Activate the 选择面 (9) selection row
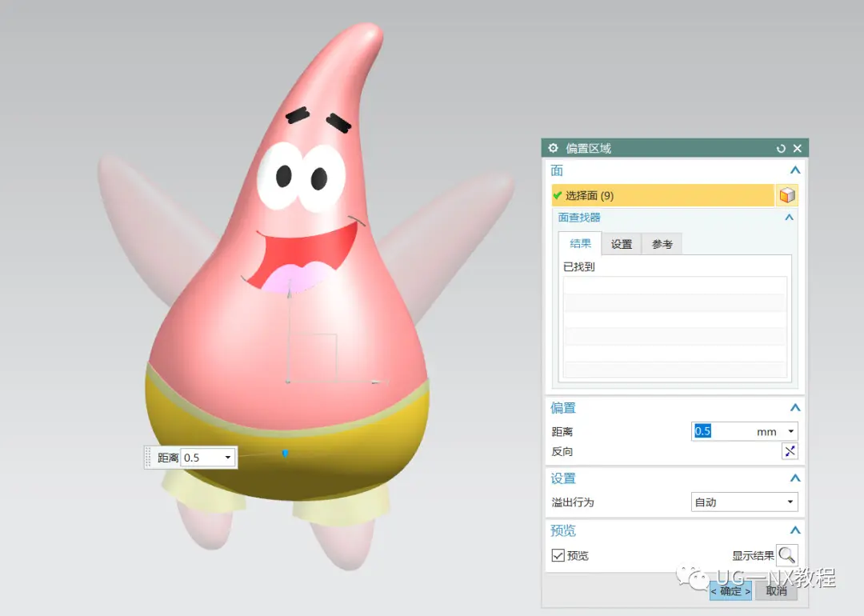864x616 pixels. click(x=663, y=195)
